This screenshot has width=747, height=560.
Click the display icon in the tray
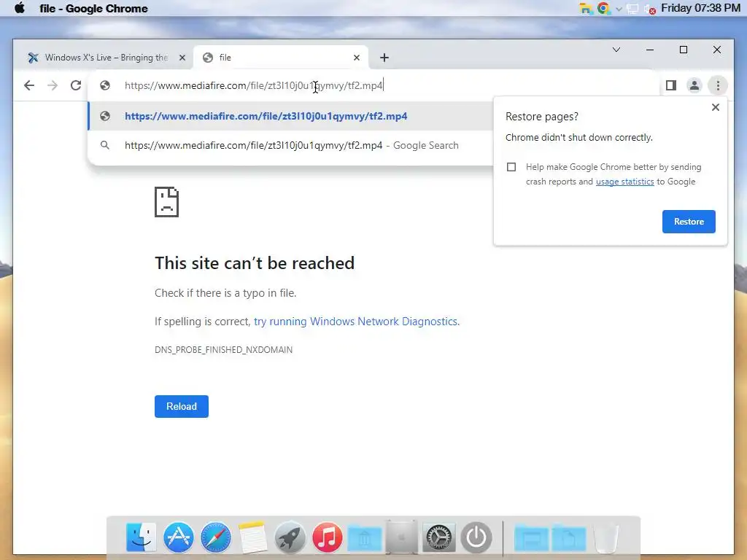pyautogui.click(x=632, y=9)
